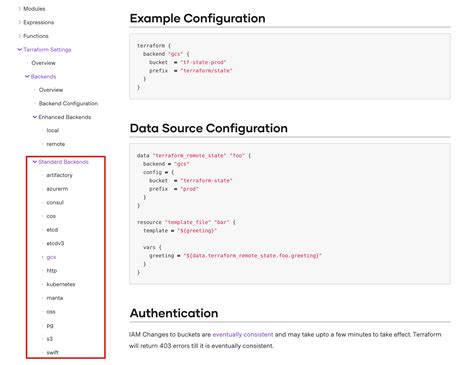Open the remote backend page

(x=56, y=144)
